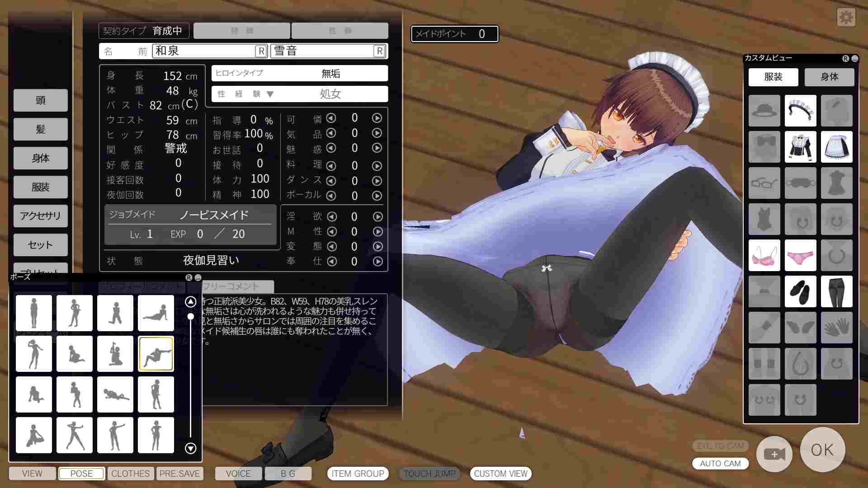
Task: Select the pointing pose thumbnail
Action: coord(115,435)
